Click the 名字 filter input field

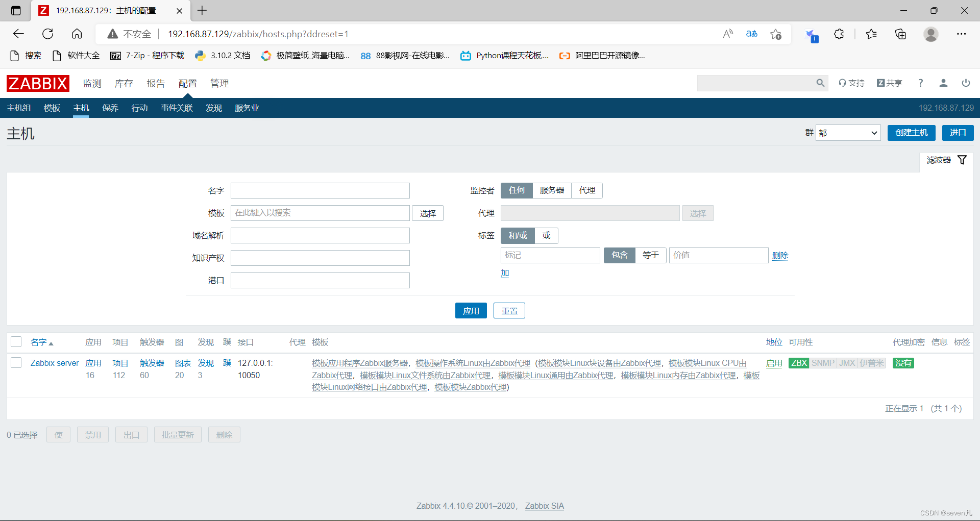click(320, 190)
